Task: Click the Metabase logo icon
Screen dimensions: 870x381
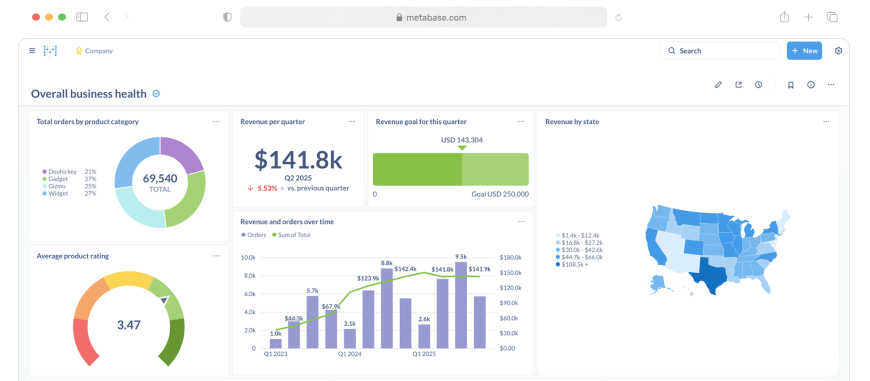Action: 50,51
